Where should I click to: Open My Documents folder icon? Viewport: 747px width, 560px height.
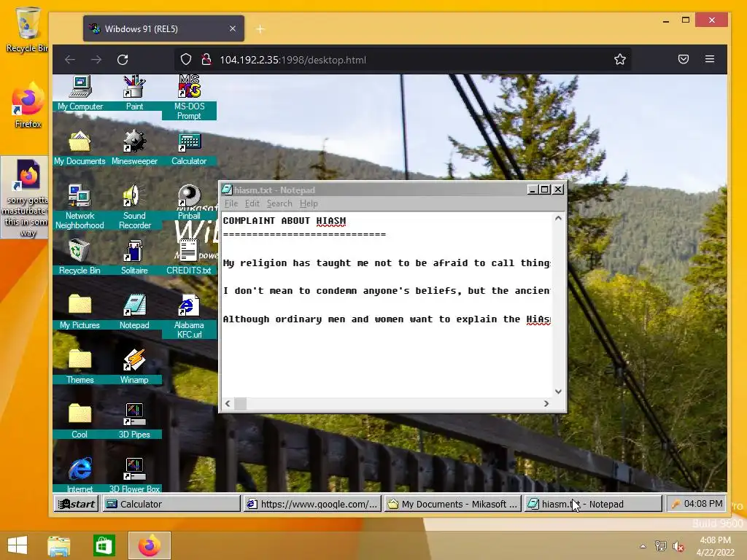pos(80,147)
